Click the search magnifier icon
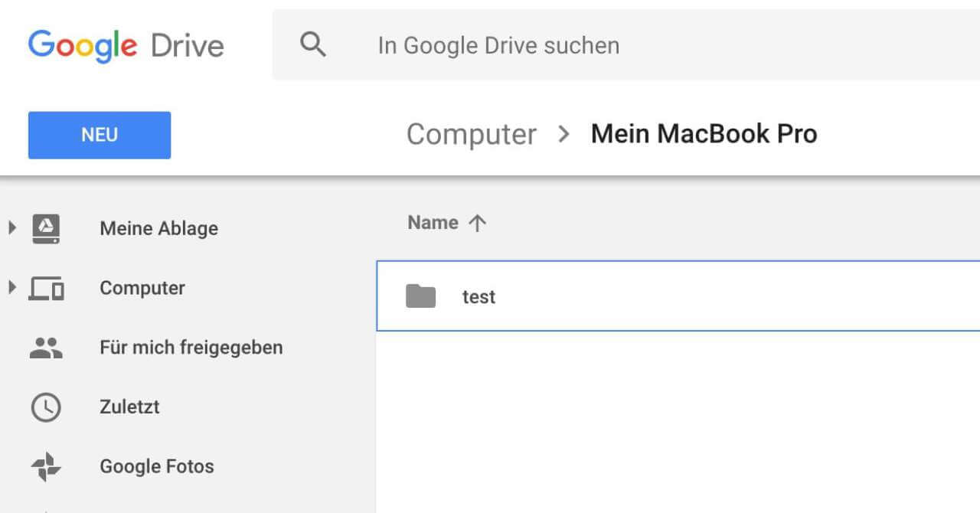Viewport: 980px width, 513px height. coord(313,44)
